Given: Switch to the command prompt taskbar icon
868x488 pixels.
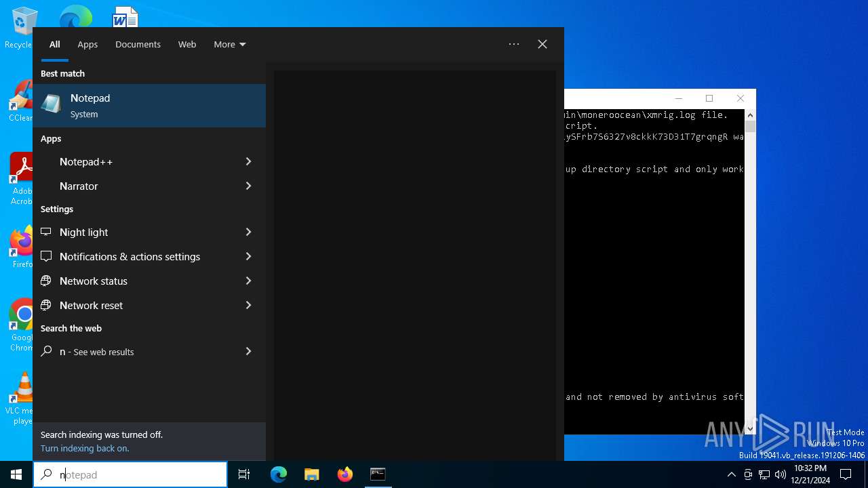Looking at the screenshot, I should (x=378, y=474).
